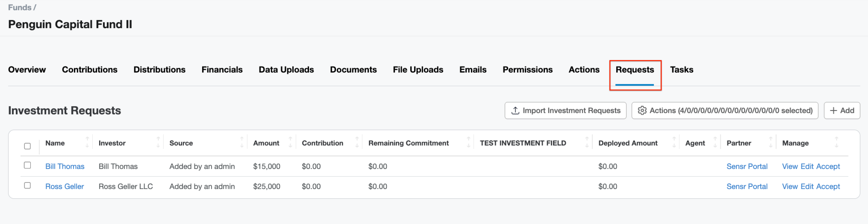Click the upload icon on Import Investment Requests
This screenshot has width=868, height=224.
click(x=515, y=111)
